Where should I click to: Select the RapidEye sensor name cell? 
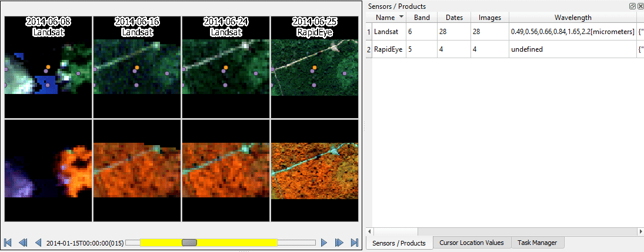point(389,49)
